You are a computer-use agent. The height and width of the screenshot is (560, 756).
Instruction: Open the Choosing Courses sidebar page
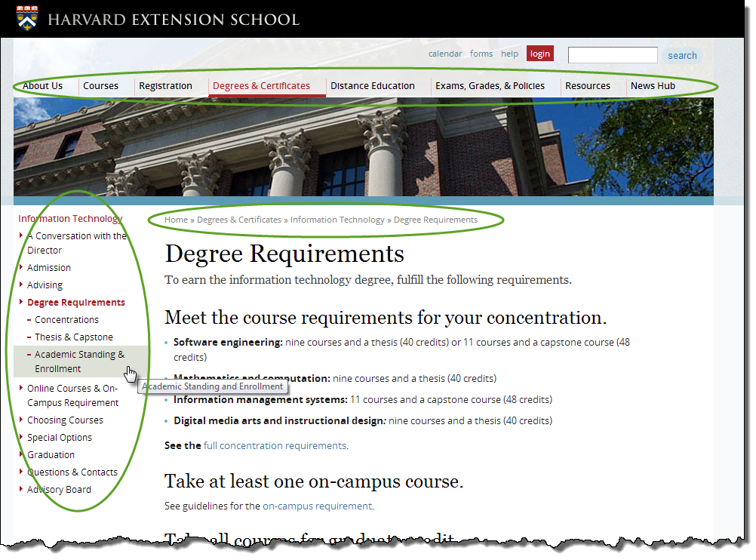click(x=65, y=420)
